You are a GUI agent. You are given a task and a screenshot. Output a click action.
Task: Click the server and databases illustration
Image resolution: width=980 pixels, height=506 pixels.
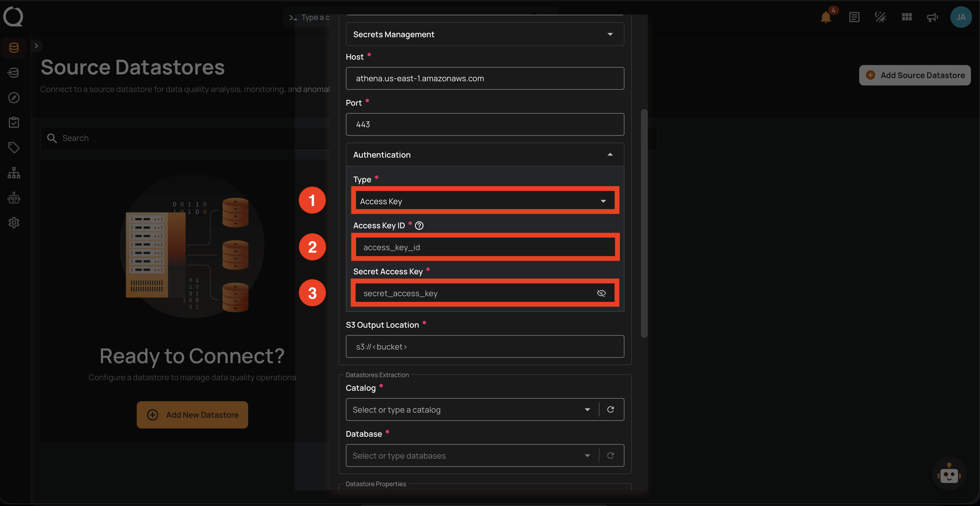(x=192, y=246)
